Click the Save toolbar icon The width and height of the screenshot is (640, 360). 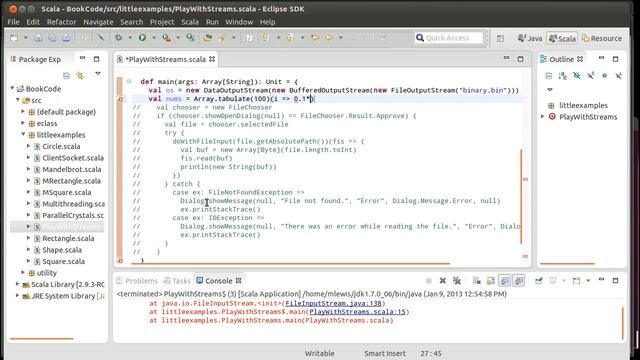point(38,38)
